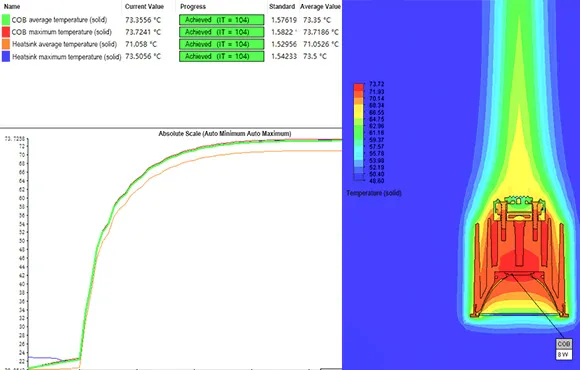The width and height of the screenshot is (580, 370).
Task: Click the Average Value column header
Action: click(320, 6)
